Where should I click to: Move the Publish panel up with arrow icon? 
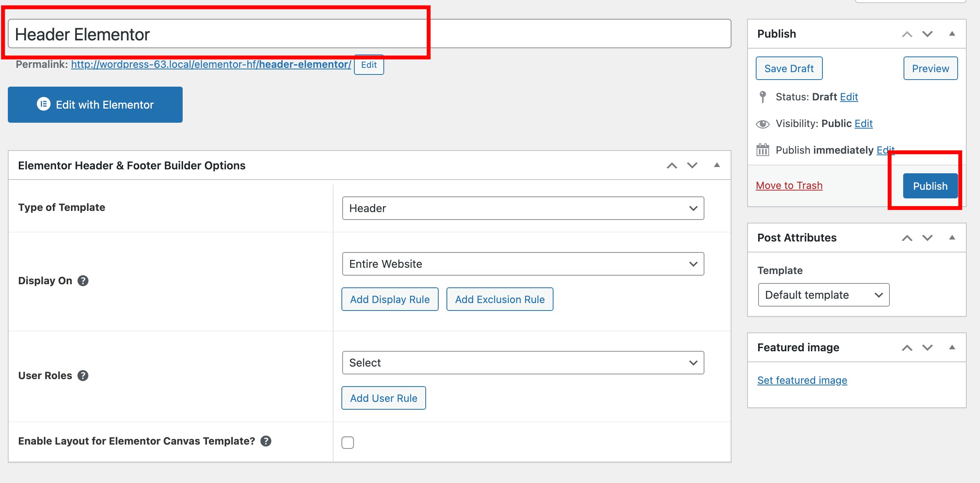tap(907, 34)
